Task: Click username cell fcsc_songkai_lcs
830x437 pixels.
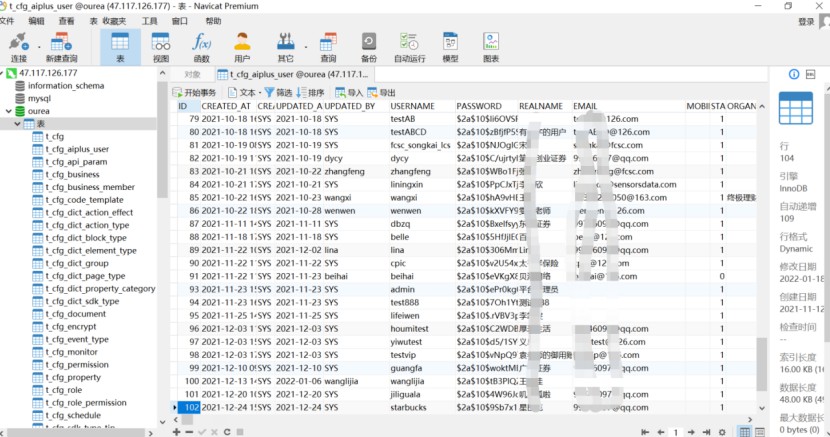Action: 420,145
